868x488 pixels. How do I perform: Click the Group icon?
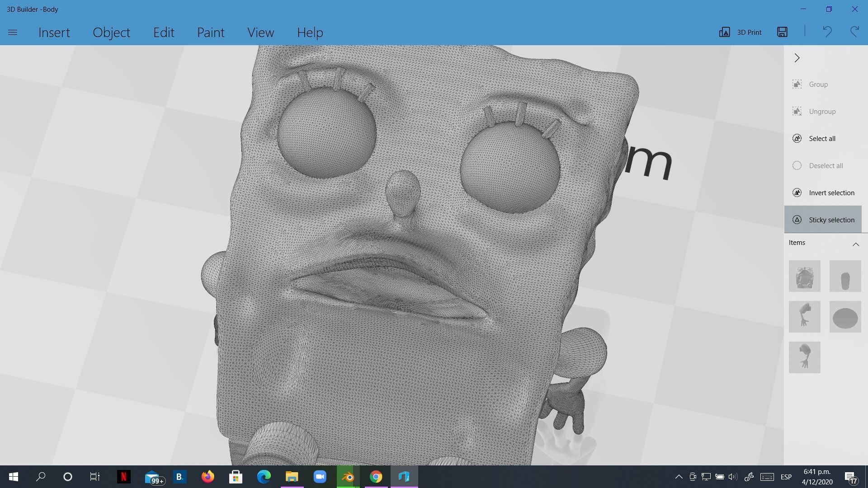click(797, 84)
